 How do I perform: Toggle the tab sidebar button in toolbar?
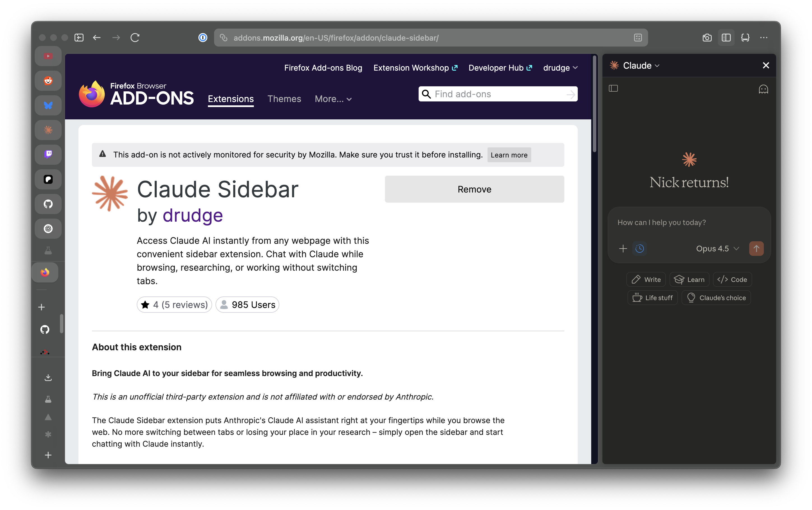point(79,38)
